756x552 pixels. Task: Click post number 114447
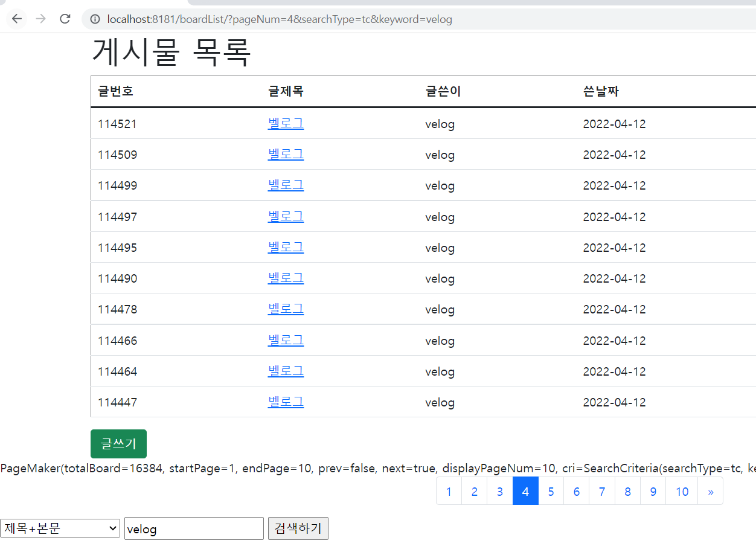pyautogui.click(x=117, y=402)
